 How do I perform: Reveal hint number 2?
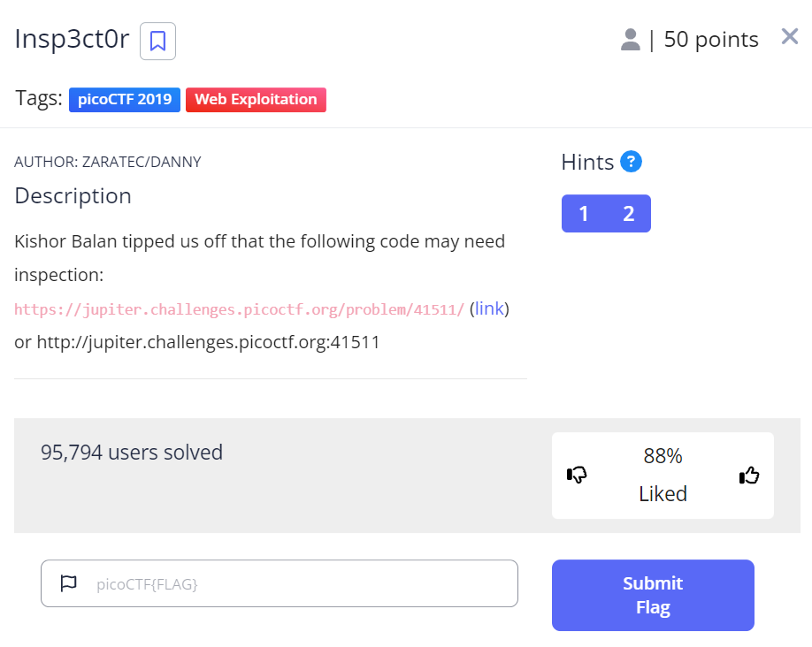click(629, 213)
